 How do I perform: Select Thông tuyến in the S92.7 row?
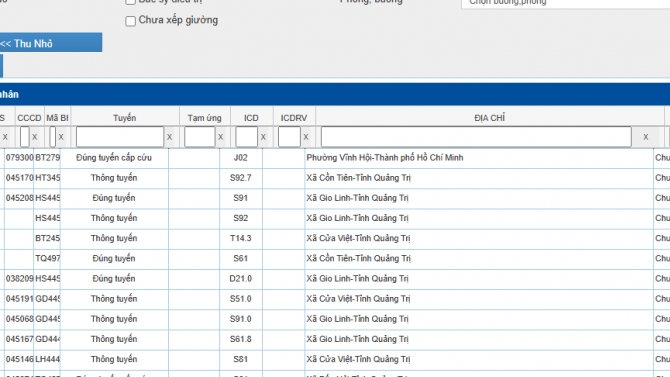(114, 178)
